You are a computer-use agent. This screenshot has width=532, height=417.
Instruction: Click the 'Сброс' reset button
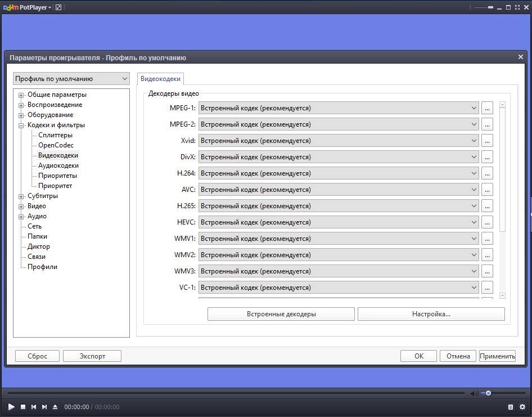point(37,356)
